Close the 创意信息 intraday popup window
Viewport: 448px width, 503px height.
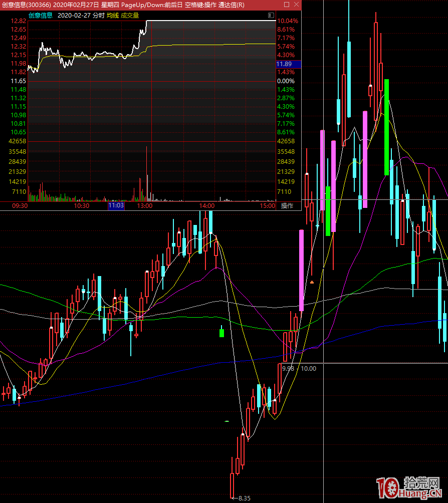(x=296, y=5)
